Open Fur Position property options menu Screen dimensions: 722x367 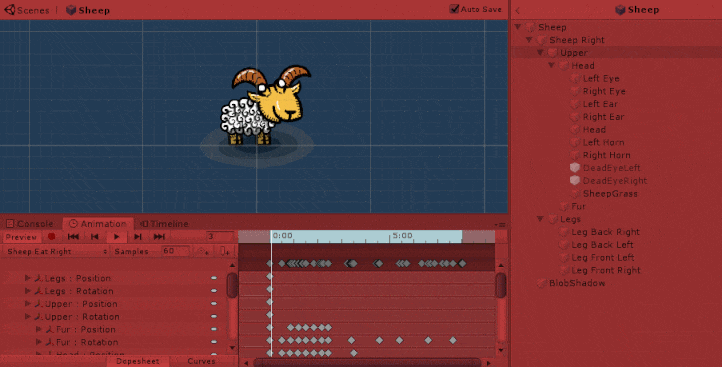214,330
